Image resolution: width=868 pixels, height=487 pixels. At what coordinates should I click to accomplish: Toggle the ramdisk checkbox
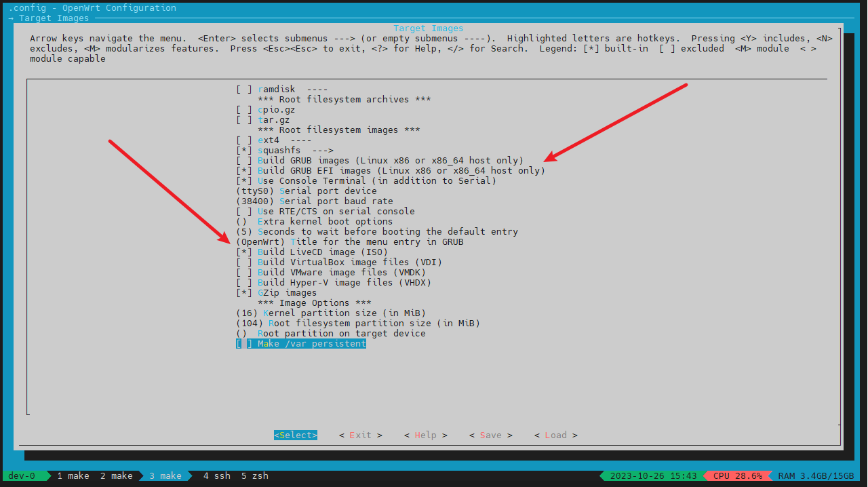[x=244, y=90]
